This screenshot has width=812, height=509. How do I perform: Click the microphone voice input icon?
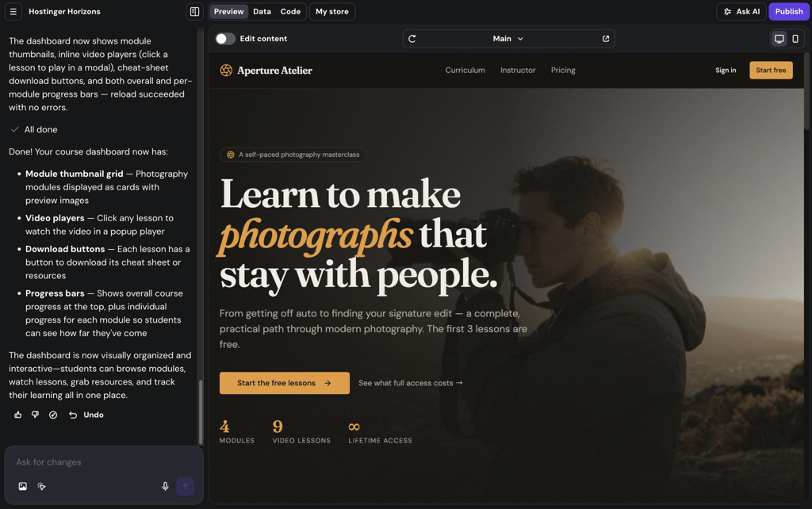[165, 486]
